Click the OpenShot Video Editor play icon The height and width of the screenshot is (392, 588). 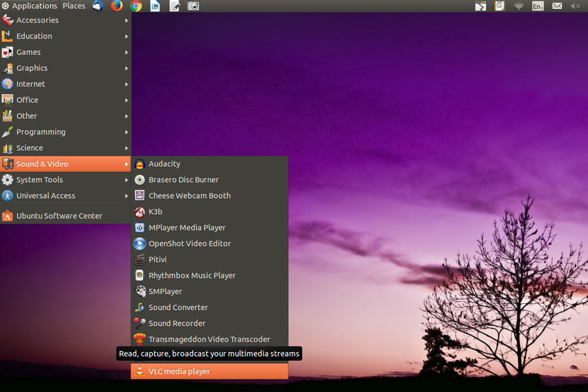[140, 244]
